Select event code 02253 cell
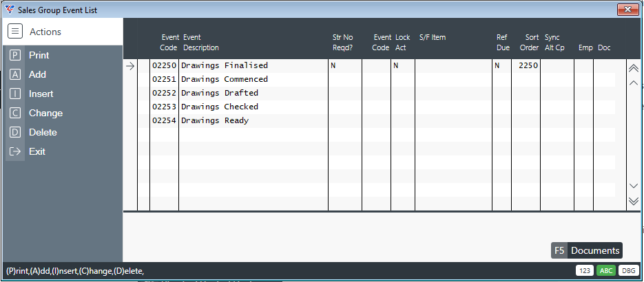Image resolution: width=644 pixels, height=282 pixels. [x=164, y=107]
